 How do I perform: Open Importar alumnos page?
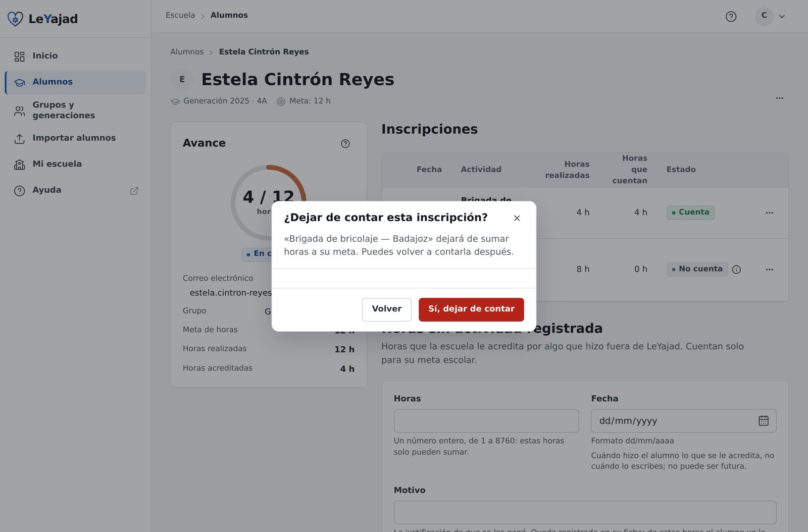coord(76,138)
